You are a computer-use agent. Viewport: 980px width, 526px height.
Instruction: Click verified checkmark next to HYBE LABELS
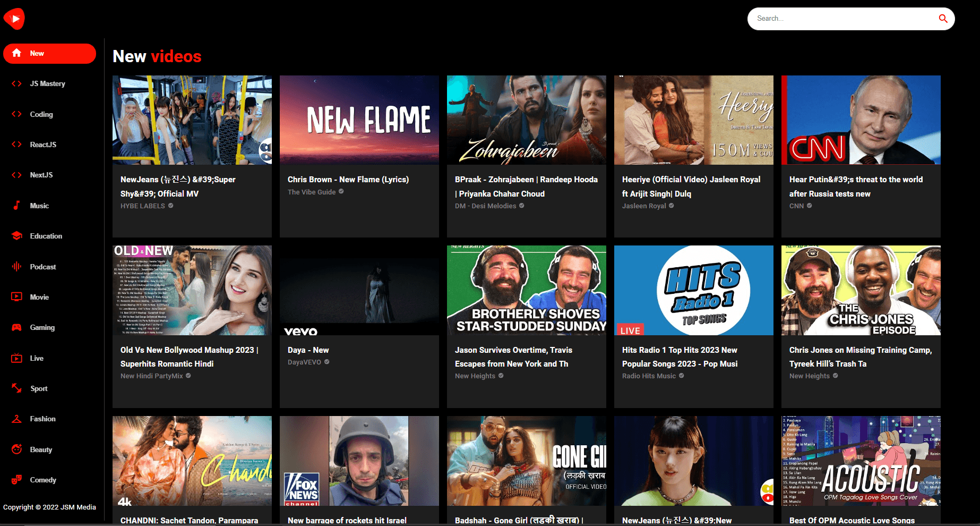click(x=171, y=206)
